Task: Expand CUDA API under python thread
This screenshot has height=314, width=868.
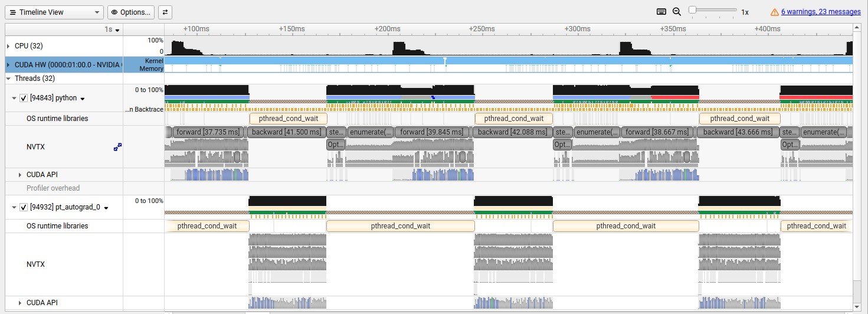Action: [20, 175]
